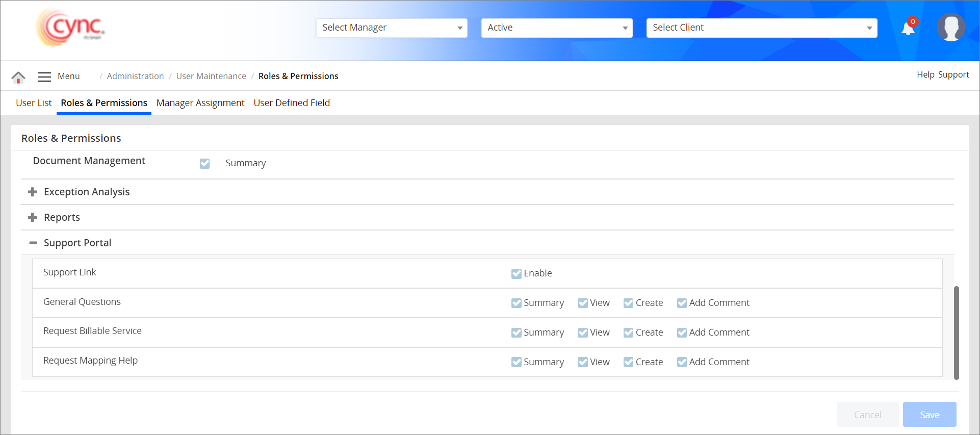
Task: Expand the Reports section plus icon
Action: [33, 217]
